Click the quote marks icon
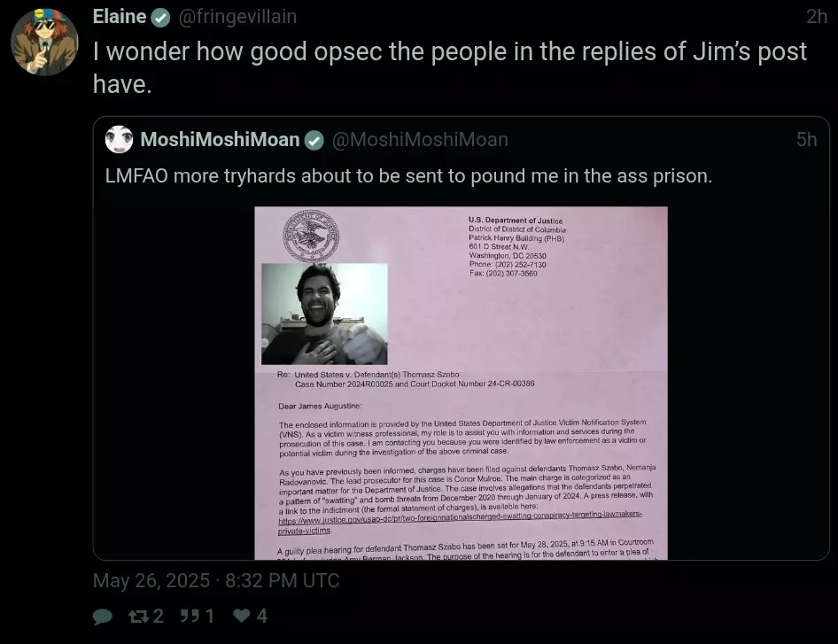The height and width of the screenshot is (644, 838). point(190,617)
